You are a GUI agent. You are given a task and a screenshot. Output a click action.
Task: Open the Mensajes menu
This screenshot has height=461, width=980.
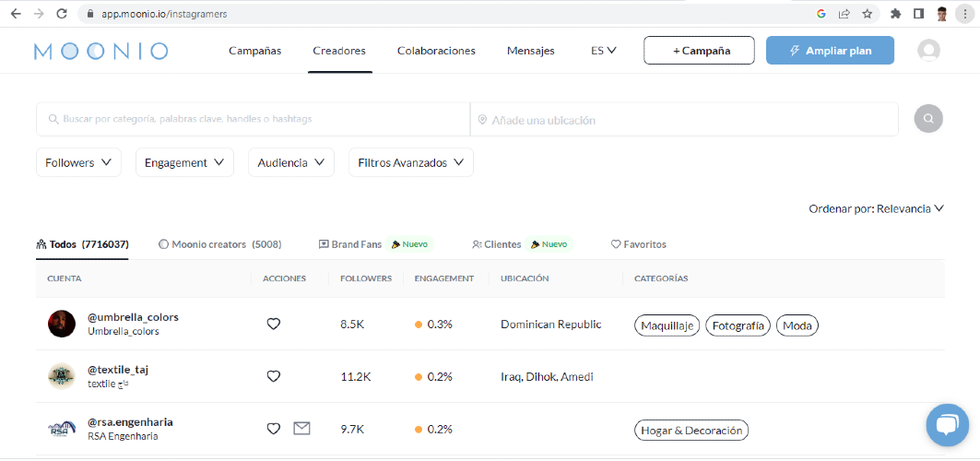pos(531,51)
